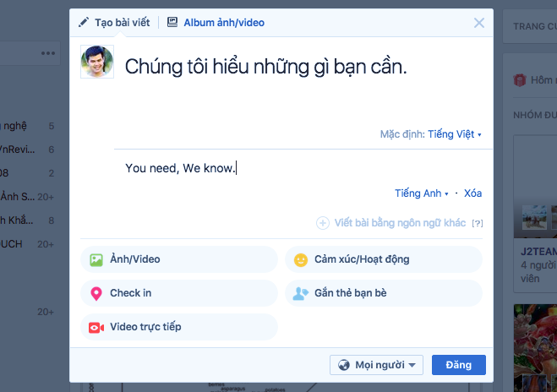The height and width of the screenshot is (392, 557).
Task: Click the Album ảnh/video icon
Action: (172, 23)
